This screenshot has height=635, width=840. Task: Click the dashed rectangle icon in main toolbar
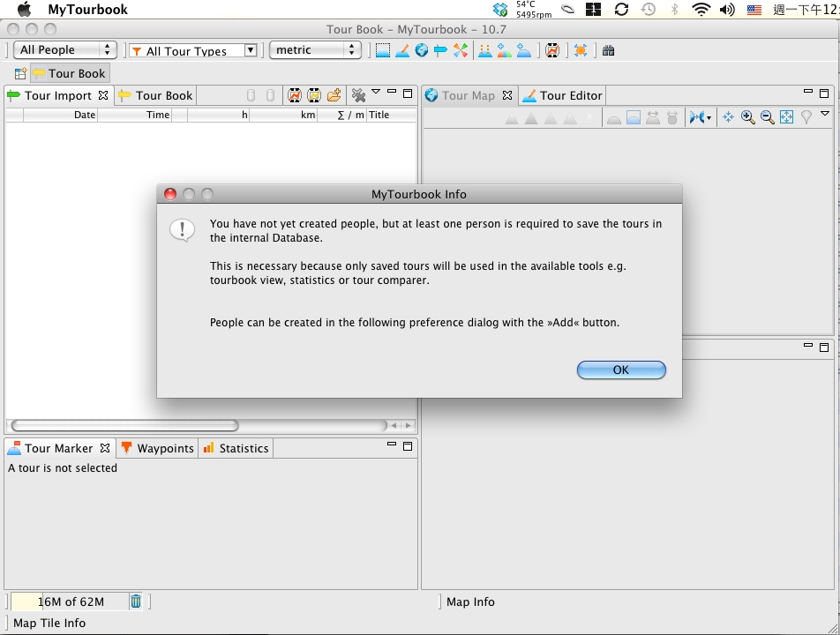(383, 51)
